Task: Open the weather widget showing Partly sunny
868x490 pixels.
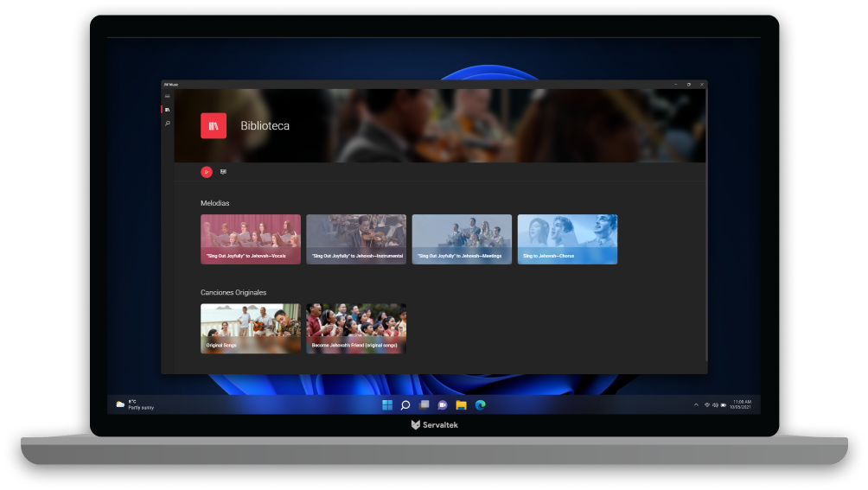Action: (x=135, y=404)
